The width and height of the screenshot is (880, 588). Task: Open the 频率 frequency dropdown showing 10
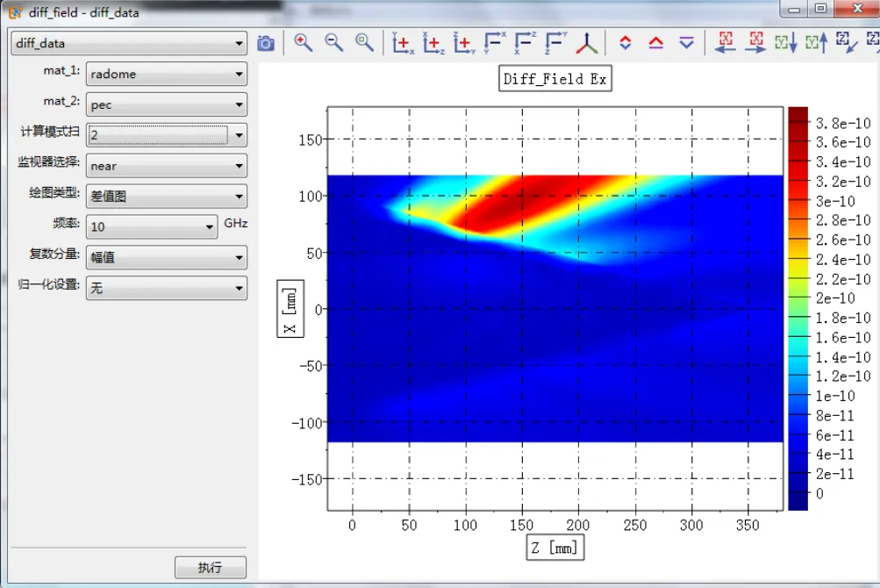152,227
